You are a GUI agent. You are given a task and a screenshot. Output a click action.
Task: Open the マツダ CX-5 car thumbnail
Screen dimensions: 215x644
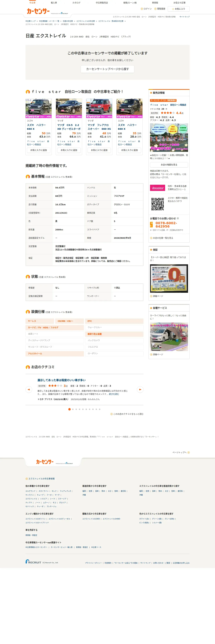(69, 108)
